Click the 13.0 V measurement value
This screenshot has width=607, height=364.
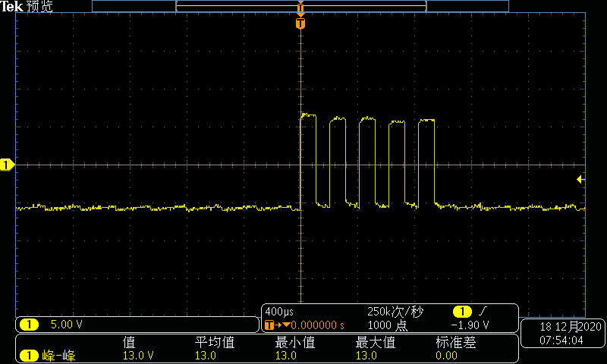(x=138, y=355)
